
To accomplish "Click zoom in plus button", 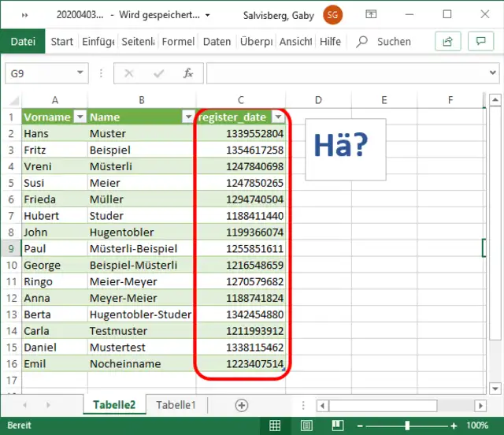I will pyautogui.click(x=454, y=426).
